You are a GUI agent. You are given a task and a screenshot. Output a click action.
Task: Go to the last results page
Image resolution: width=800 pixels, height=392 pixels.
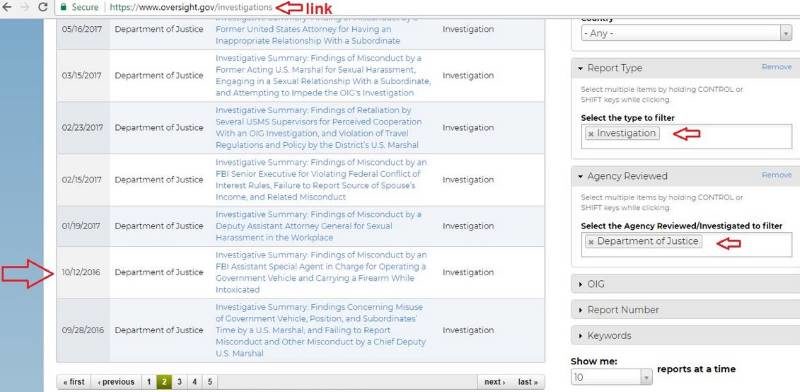click(x=528, y=382)
